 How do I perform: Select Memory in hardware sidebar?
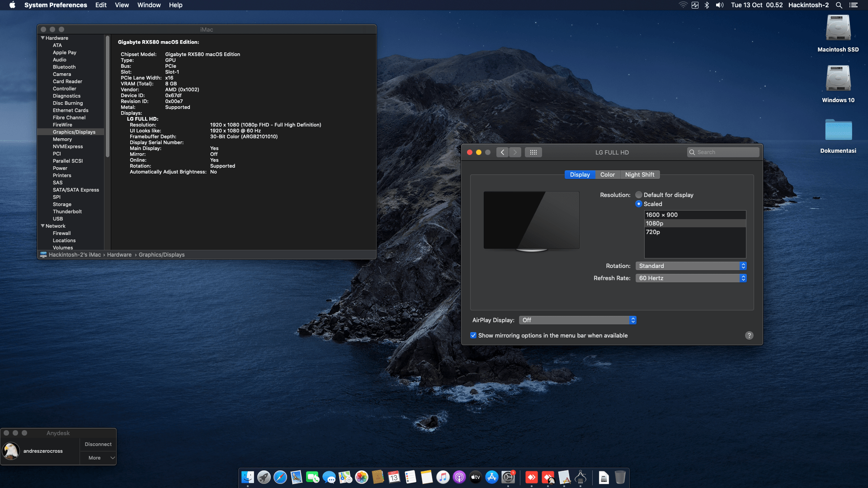[62, 139]
